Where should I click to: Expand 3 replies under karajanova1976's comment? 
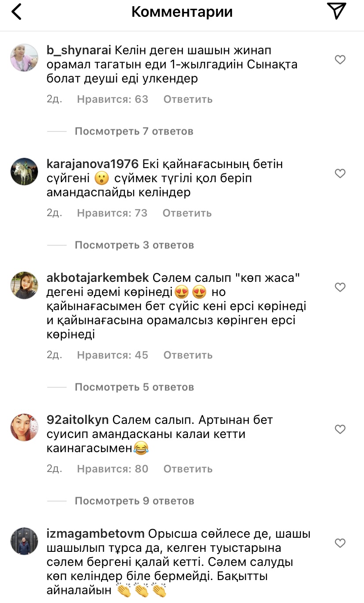tap(134, 245)
